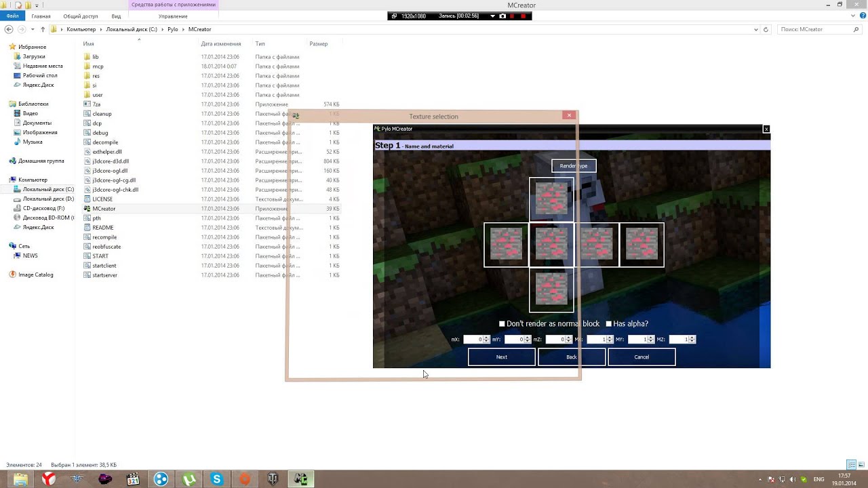Viewport: 868px width, 488px height.
Task: Sort by Размер column header
Action: 319,44
